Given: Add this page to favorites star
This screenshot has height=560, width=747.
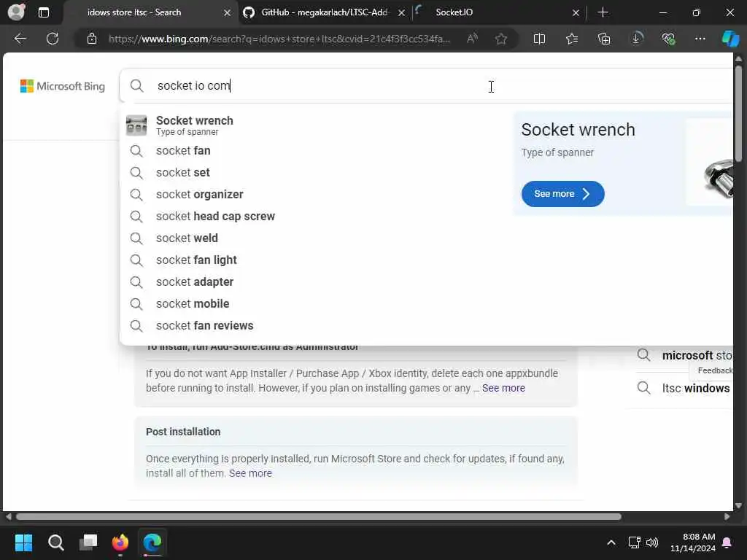Looking at the screenshot, I should (x=500, y=39).
